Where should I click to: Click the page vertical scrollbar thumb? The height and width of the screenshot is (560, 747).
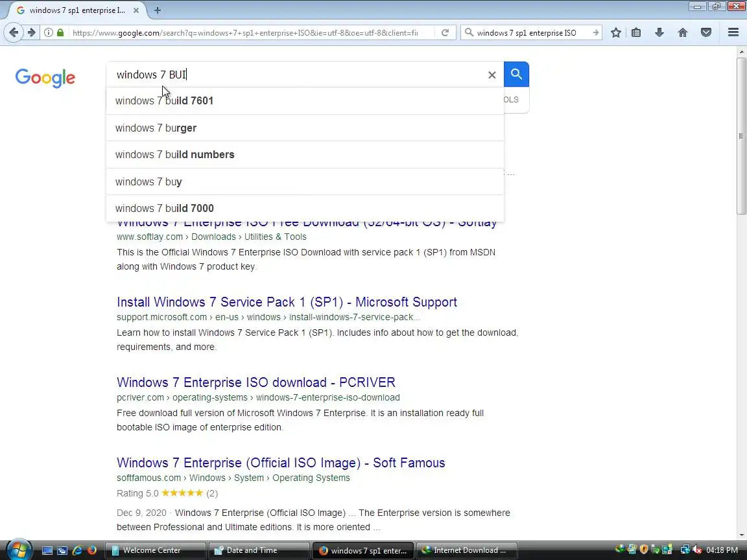[741, 135]
